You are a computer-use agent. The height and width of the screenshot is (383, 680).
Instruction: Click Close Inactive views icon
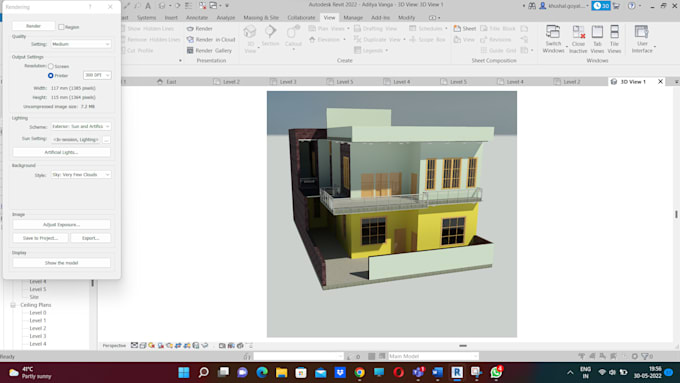tap(578, 32)
